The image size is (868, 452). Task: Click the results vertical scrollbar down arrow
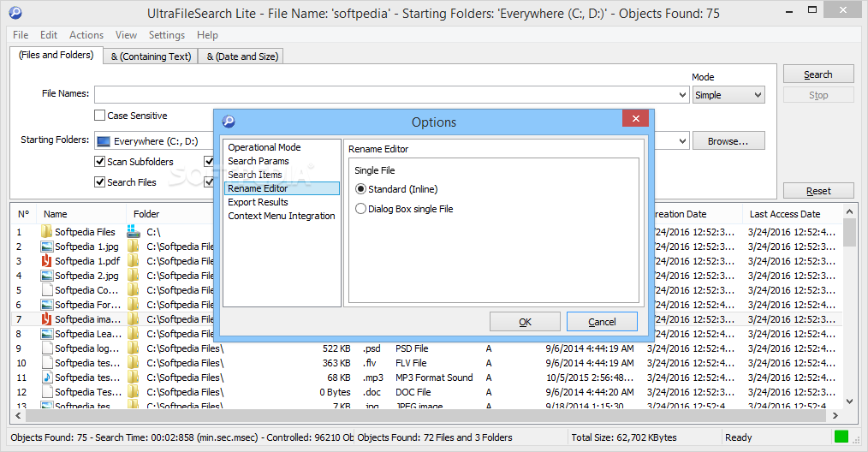click(x=850, y=401)
